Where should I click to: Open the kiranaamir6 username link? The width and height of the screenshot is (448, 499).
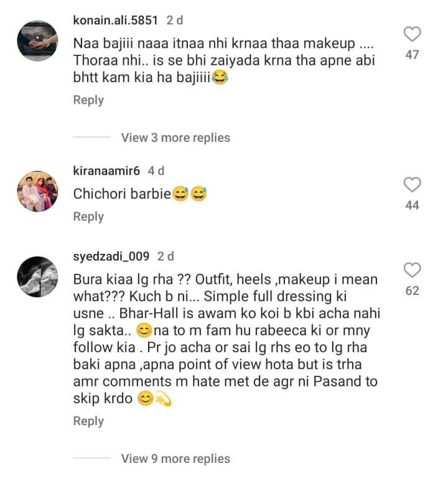click(107, 170)
